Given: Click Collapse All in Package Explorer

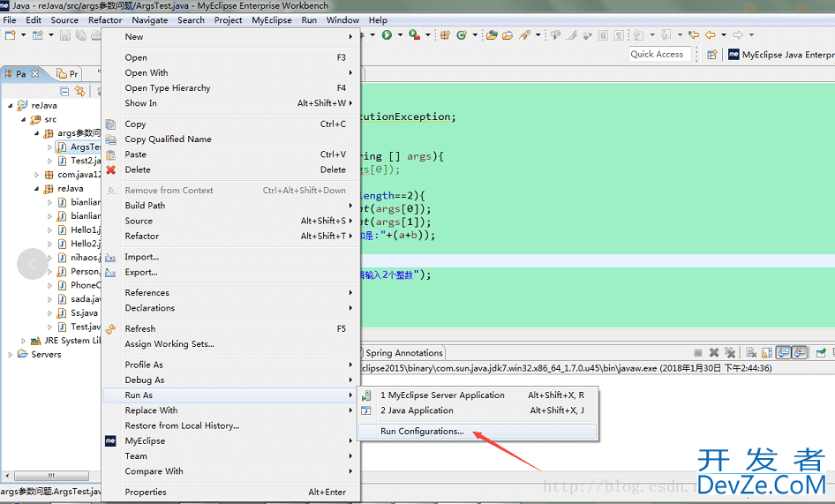Looking at the screenshot, I should (64, 91).
